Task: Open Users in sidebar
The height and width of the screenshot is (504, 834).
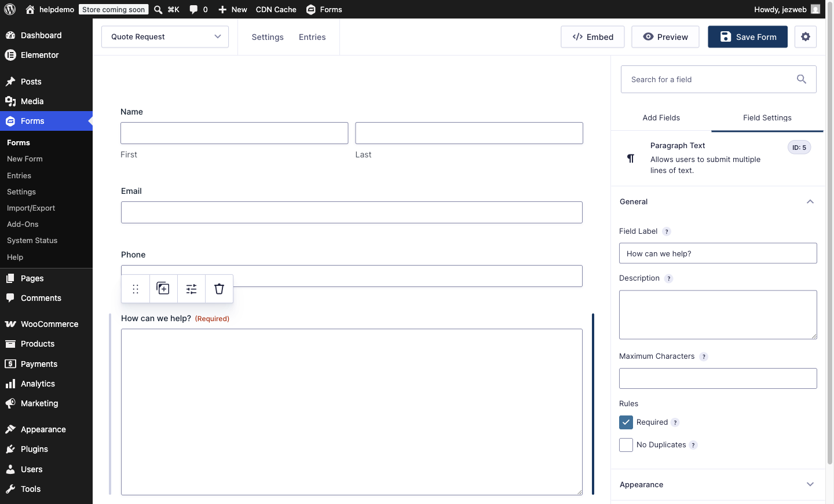Action: pyautogui.click(x=46, y=469)
